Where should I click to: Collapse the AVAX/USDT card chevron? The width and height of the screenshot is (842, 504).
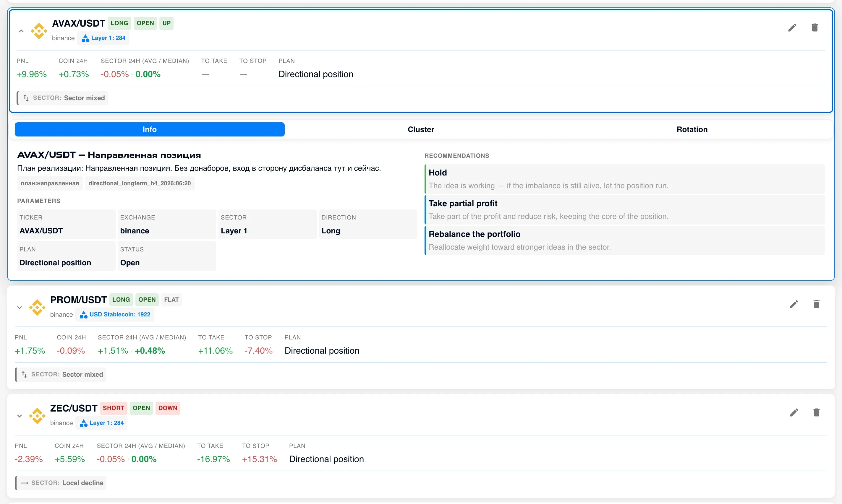21,31
